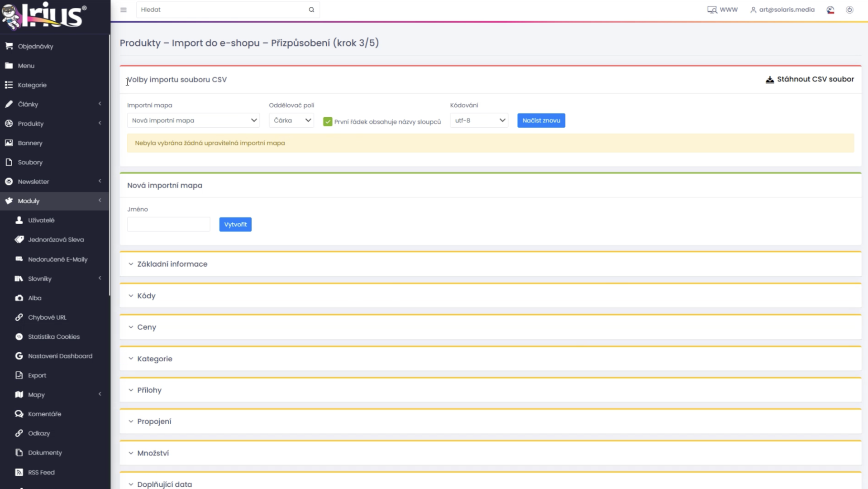Click the Alba camera icon
The height and width of the screenshot is (489, 868).
[x=19, y=298]
